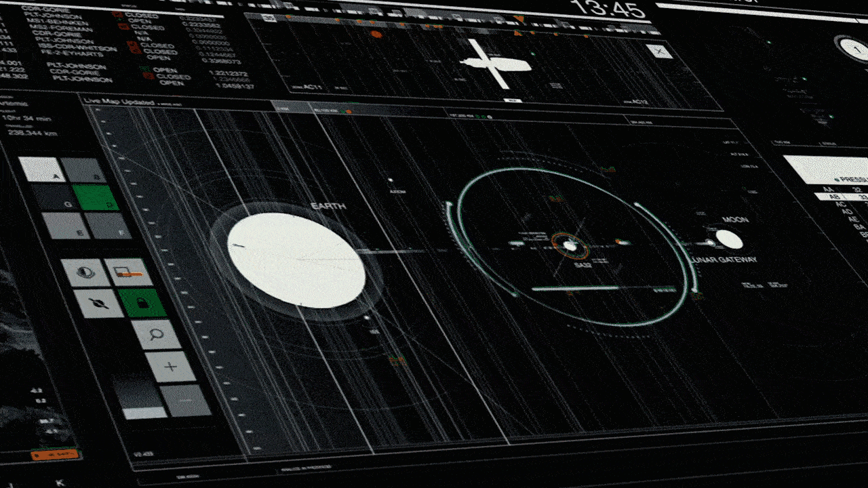Close the space station panel with X
The width and height of the screenshot is (868, 488).
point(659,52)
